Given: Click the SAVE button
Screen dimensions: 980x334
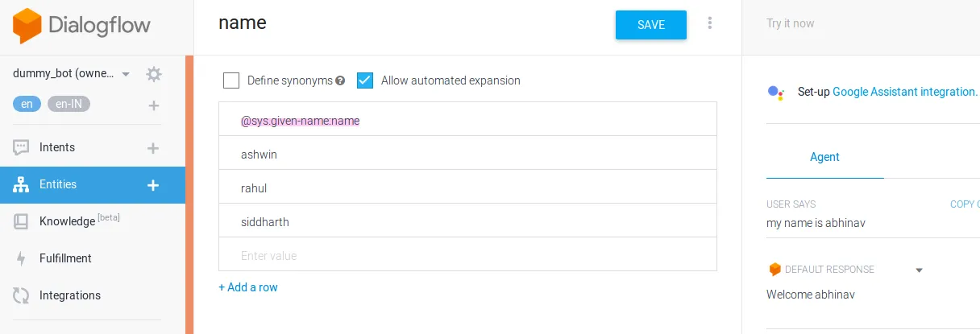Looking at the screenshot, I should tap(650, 25).
